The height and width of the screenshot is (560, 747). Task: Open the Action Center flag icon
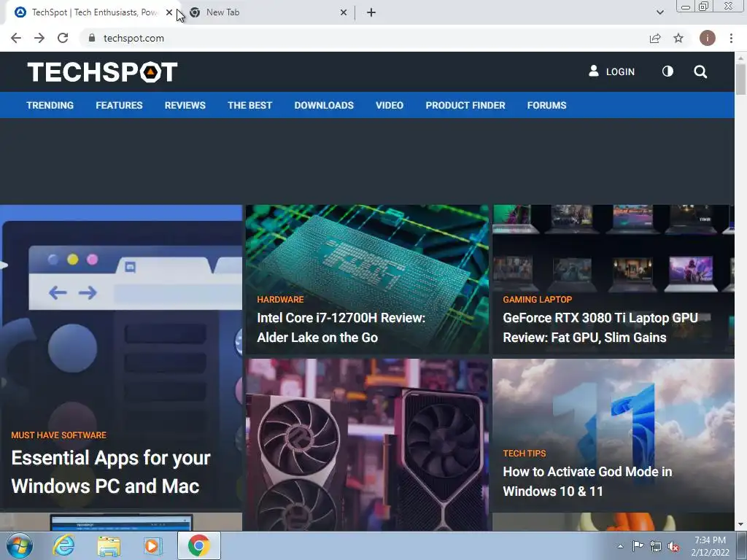click(x=638, y=546)
